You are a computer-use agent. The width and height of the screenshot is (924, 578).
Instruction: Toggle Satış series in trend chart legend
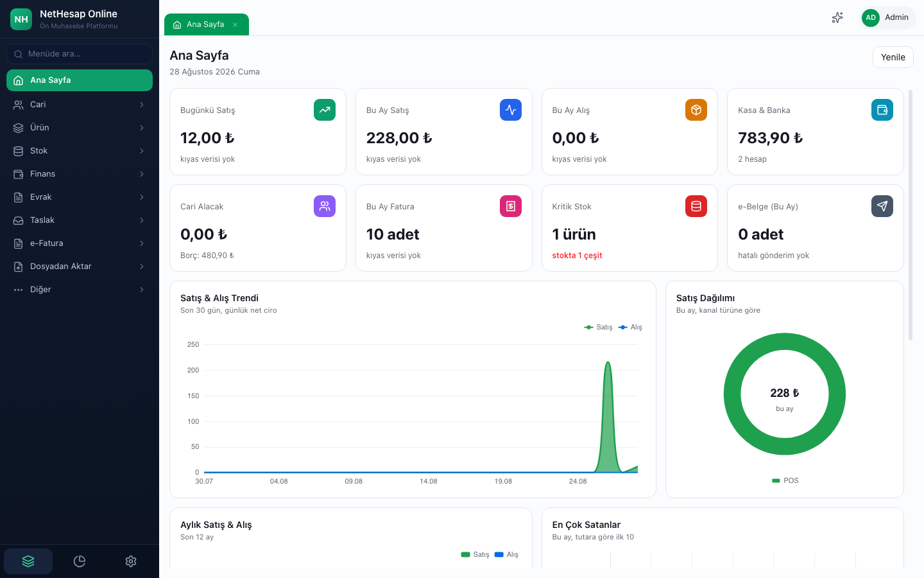(x=598, y=328)
